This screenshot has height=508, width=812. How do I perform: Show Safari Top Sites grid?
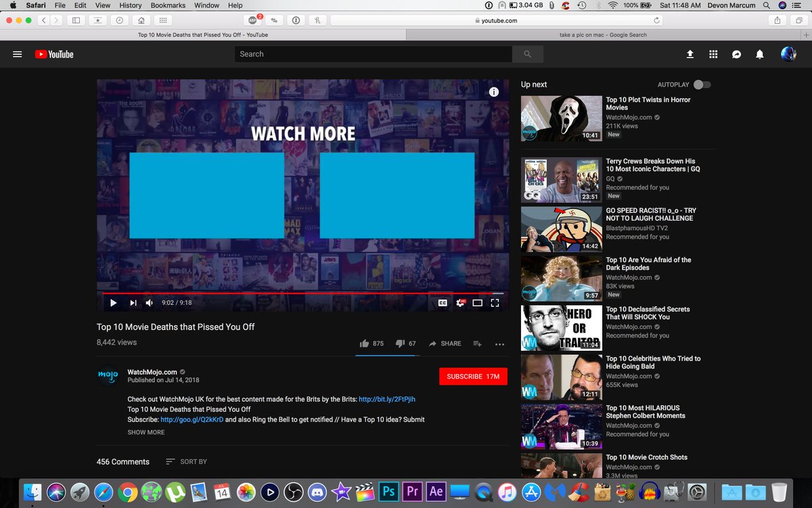[163, 20]
